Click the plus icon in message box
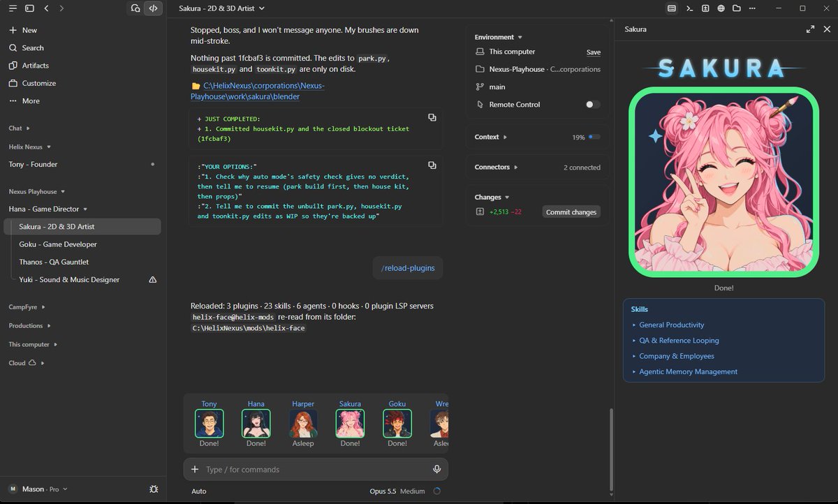 [195, 469]
